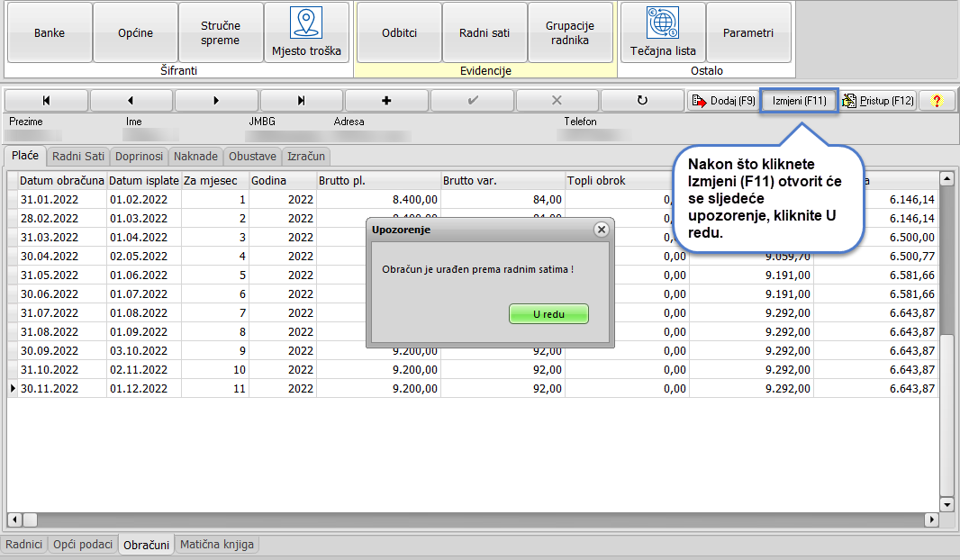
Task: Open the Obustave tab
Action: click(252, 157)
